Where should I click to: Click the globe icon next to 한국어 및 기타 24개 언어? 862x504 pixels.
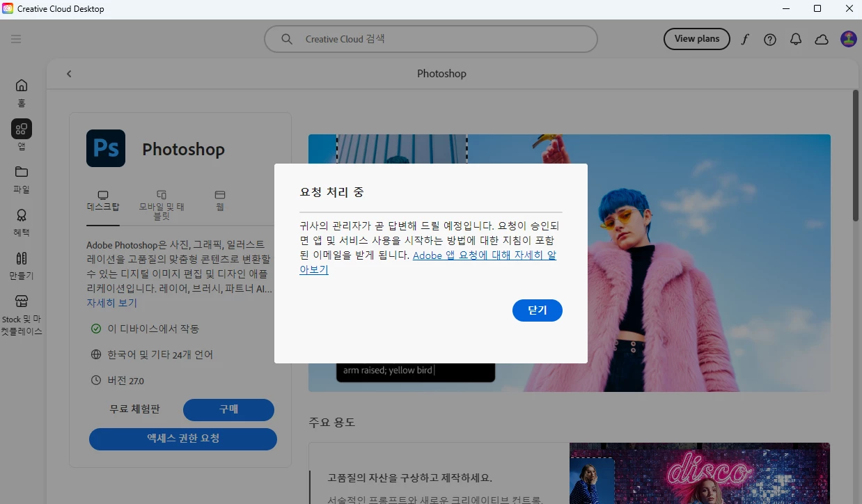pos(96,354)
